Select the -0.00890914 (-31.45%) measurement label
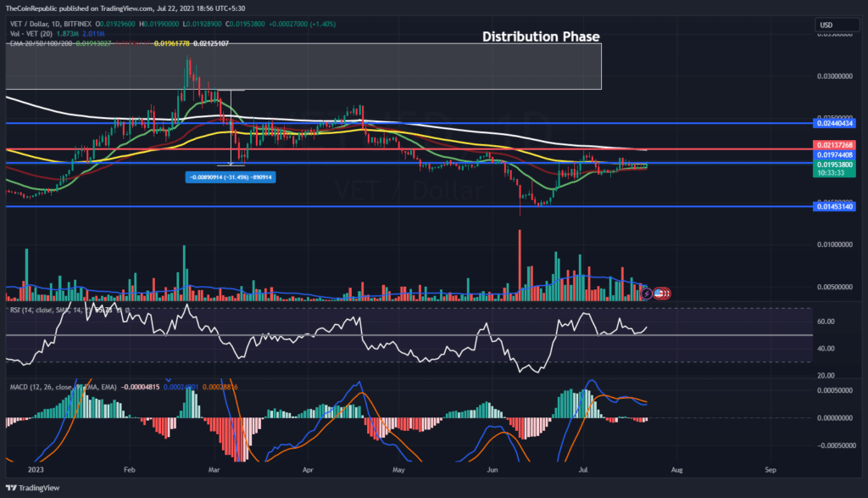The height and width of the screenshot is (498, 868). point(232,177)
